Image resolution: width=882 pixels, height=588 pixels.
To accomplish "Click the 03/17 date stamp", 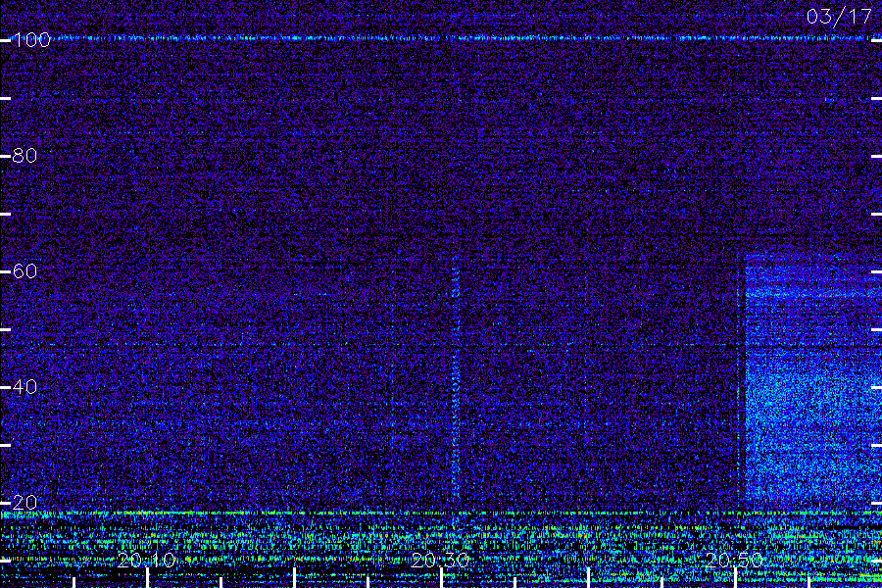I will tap(839, 17).
